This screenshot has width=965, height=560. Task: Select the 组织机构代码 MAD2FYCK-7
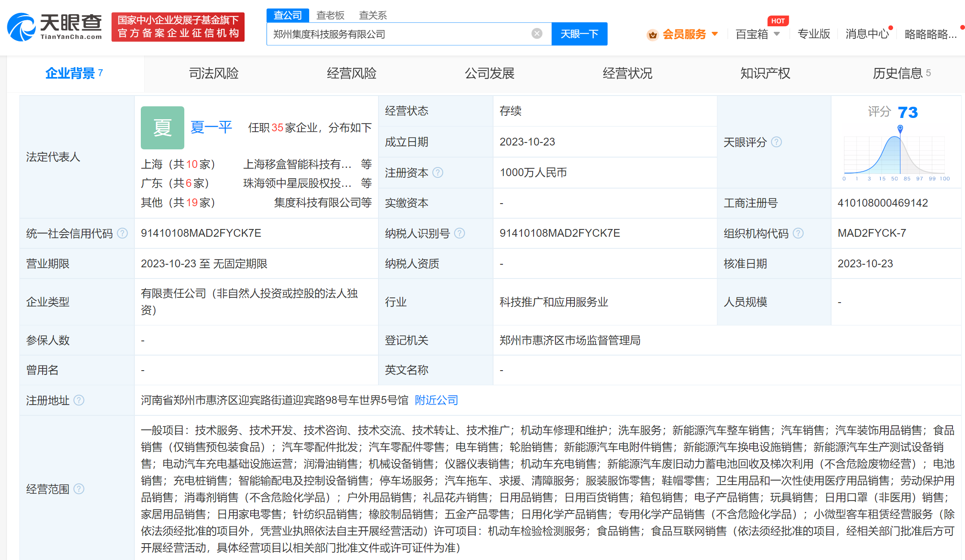tap(872, 233)
